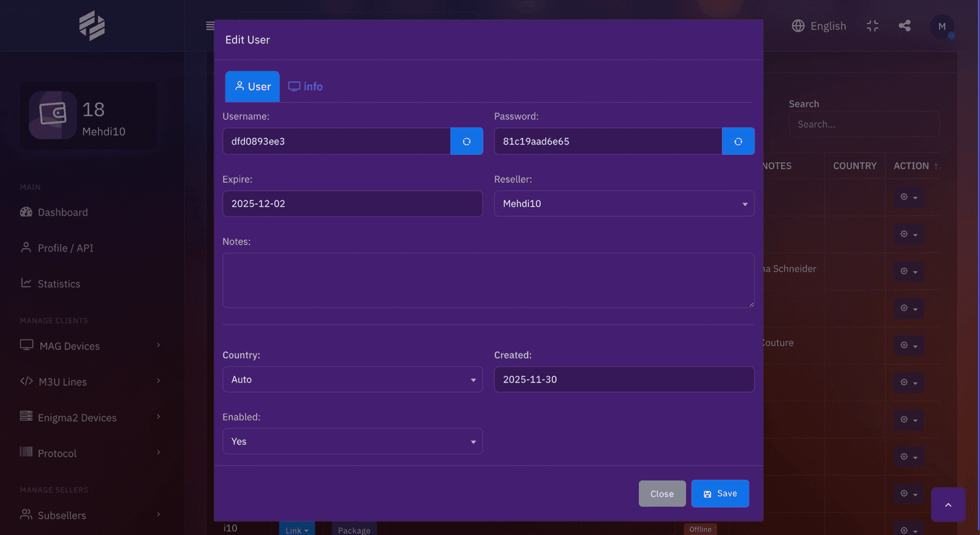Click the Search box in background table

coord(864,124)
